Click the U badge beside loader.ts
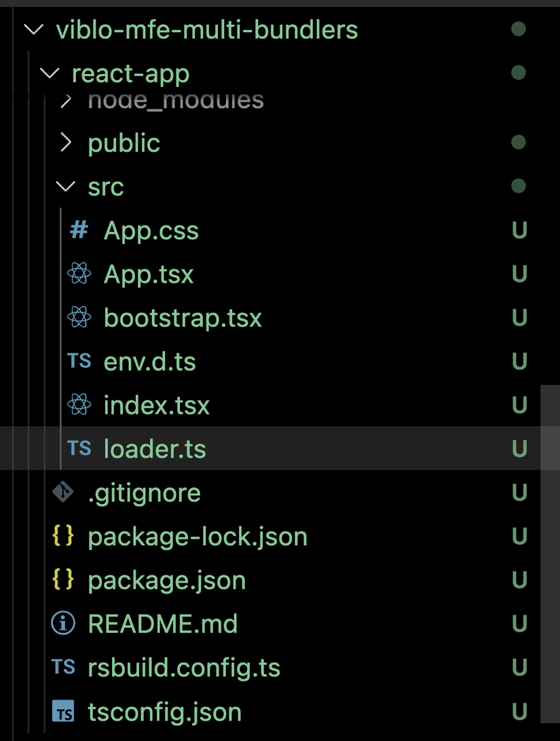Screen dimensions: 560x741 coord(519,448)
